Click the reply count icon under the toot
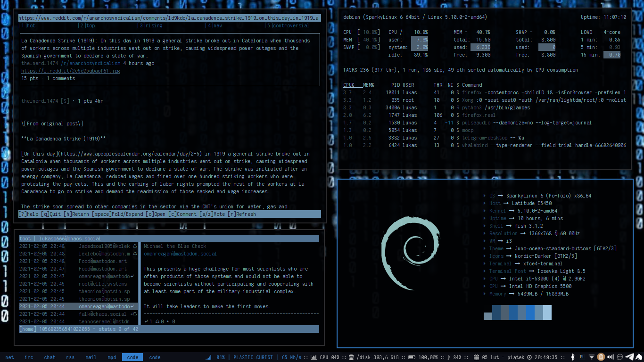Viewport: 644px width, 362px height. pyautogui.click(x=145, y=321)
